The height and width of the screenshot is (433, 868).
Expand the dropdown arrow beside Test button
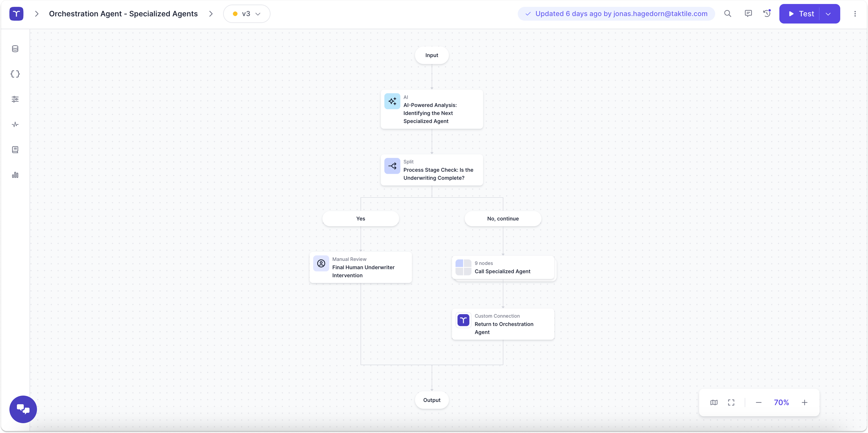pyautogui.click(x=828, y=14)
